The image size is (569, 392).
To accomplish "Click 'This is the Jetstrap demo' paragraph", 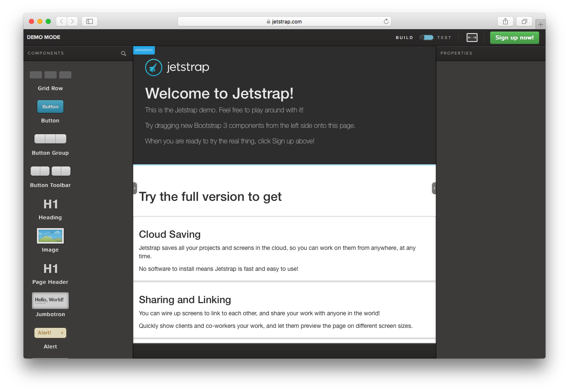I will point(224,110).
